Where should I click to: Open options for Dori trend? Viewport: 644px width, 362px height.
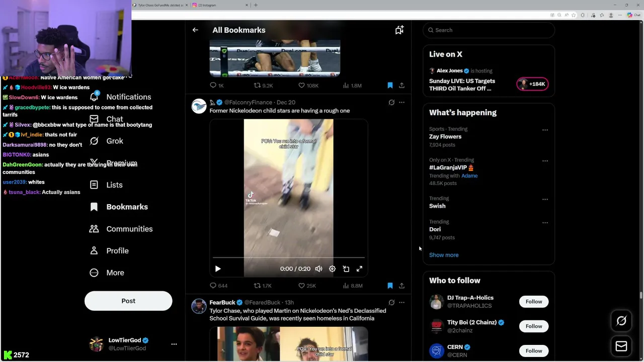point(545,222)
